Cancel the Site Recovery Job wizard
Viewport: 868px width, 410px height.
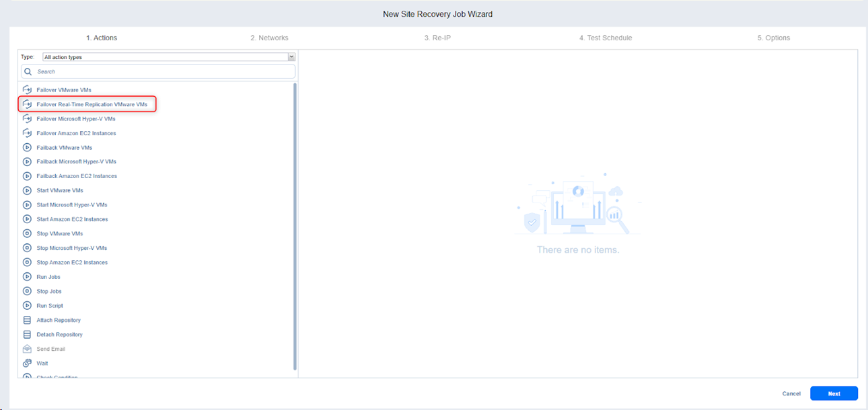[791, 394]
